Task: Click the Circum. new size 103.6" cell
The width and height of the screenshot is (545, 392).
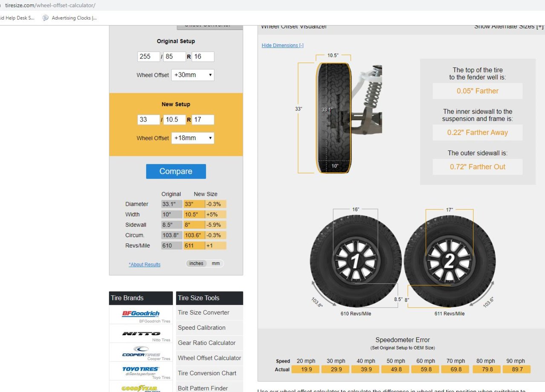Action: [194, 235]
